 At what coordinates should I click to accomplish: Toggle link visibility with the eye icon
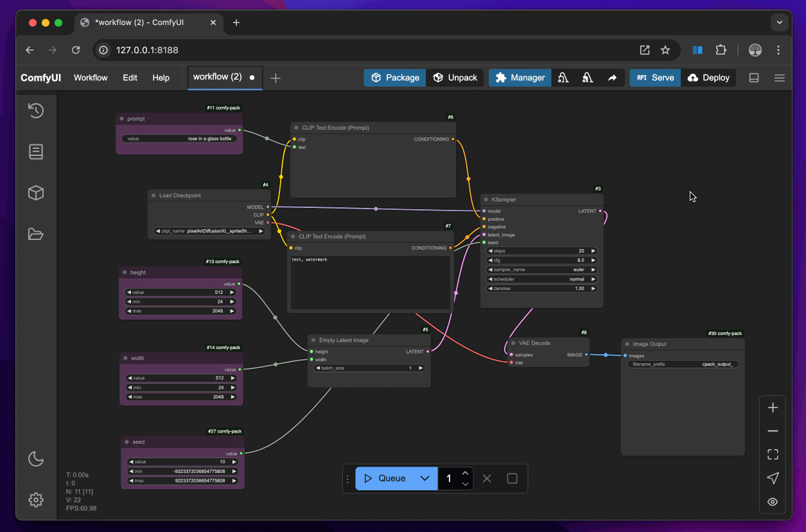pos(773,502)
